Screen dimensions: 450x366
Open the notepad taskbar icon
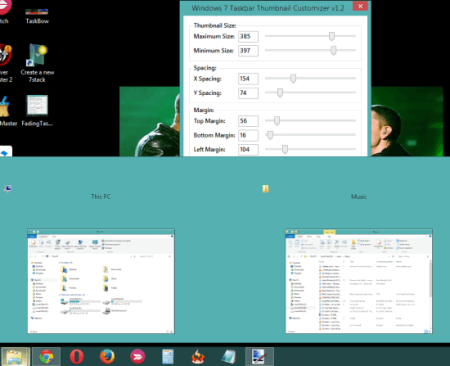coord(229,357)
